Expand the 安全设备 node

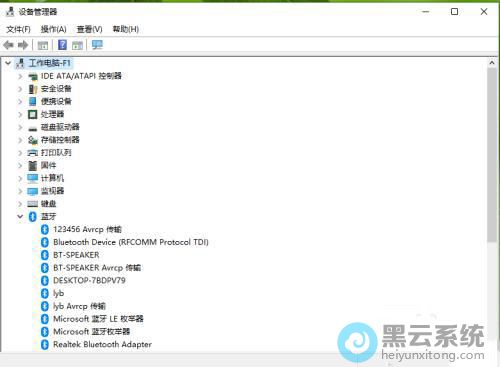[x=20, y=89]
